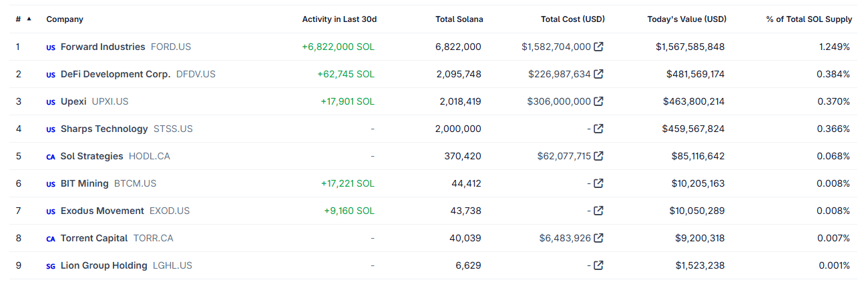Open external link icon for Torrent Capital

(599, 238)
